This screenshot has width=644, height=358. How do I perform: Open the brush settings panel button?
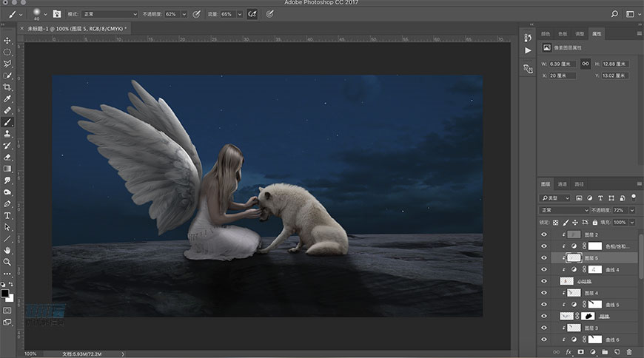(x=57, y=14)
